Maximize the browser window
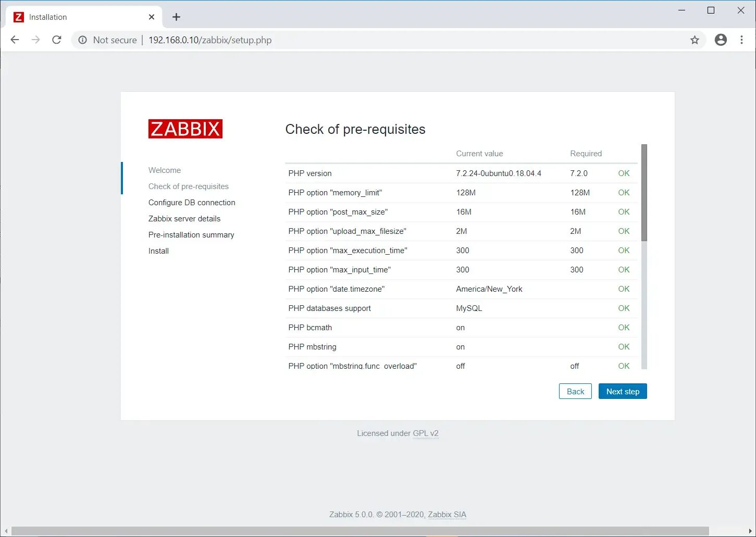The height and width of the screenshot is (537, 756). (711, 10)
